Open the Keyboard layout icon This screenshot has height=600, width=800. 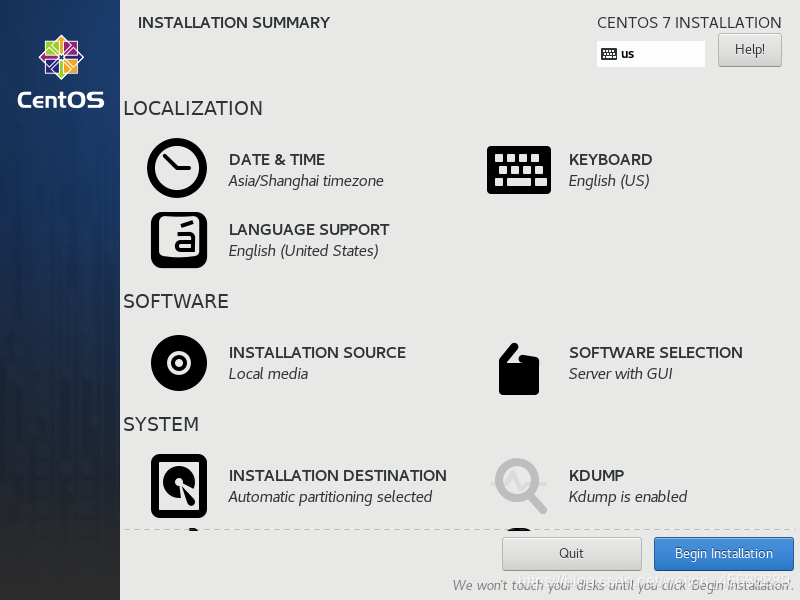[x=519, y=170]
